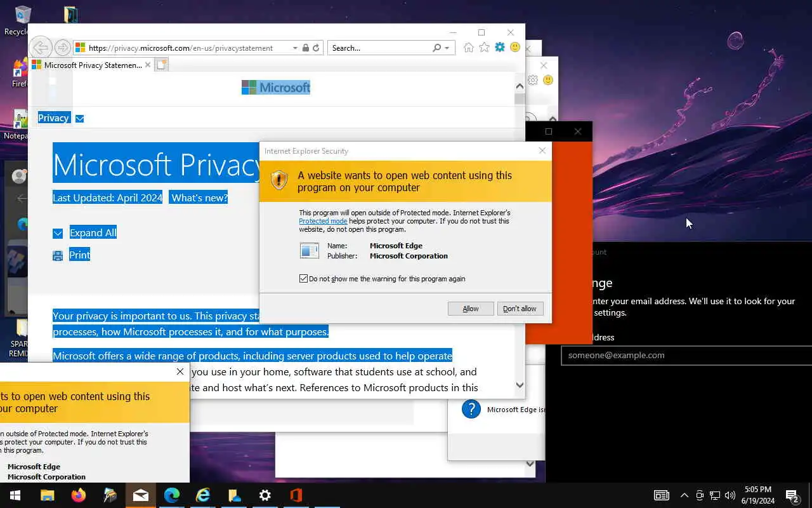
Task: Click the smiley feedback icon in front IE window
Action: tap(515, 48)
